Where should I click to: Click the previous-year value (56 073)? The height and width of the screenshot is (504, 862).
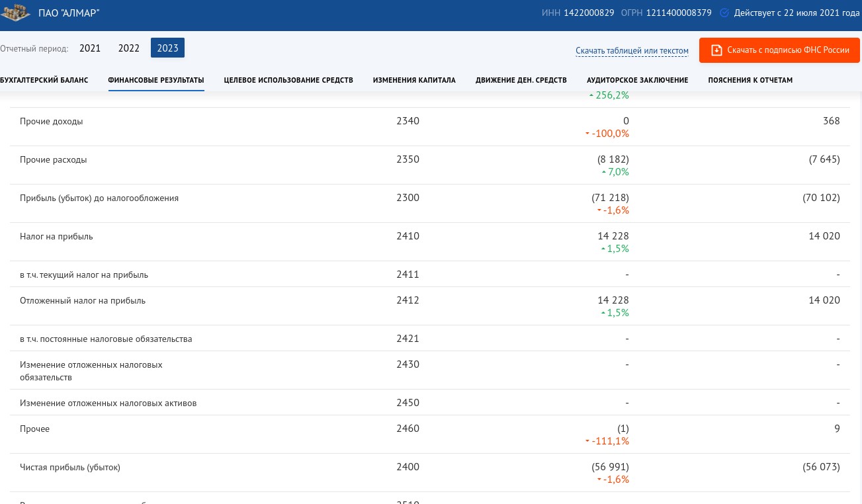pos(822,467)
